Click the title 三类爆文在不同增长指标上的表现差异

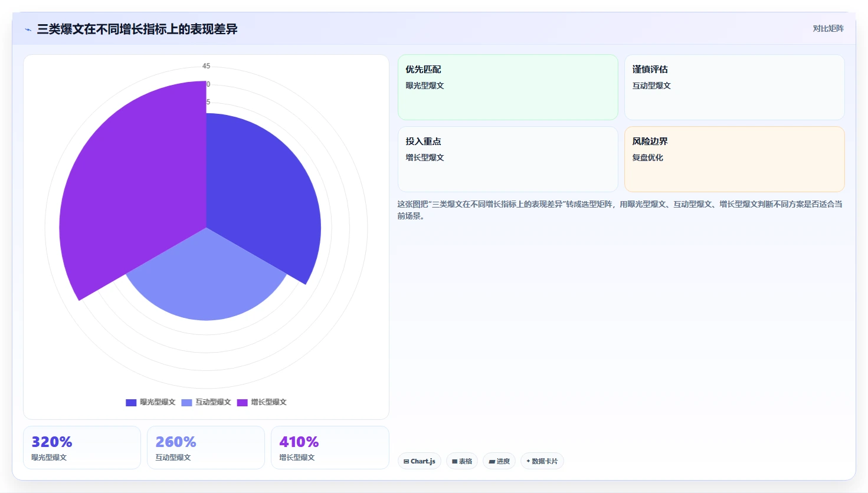(x=137, y=29)
